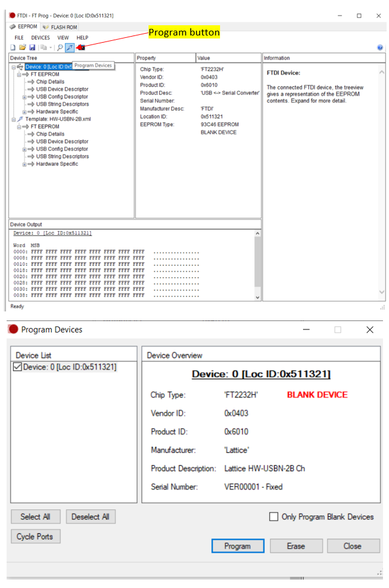Click the Program button in the Program Devices dialog
Viewport: 389px width, 588px height.
(237, 546)
